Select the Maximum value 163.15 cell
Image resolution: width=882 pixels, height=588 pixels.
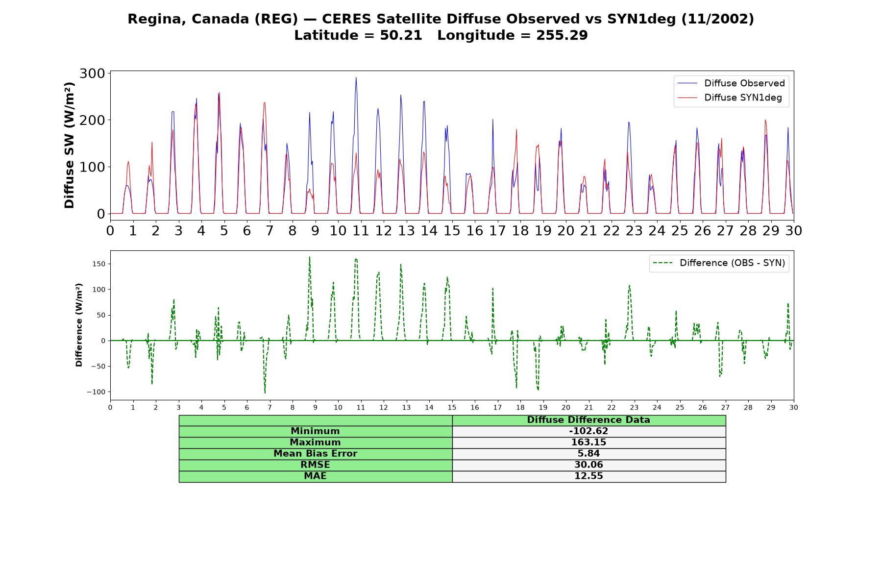(x=588, y=442)
